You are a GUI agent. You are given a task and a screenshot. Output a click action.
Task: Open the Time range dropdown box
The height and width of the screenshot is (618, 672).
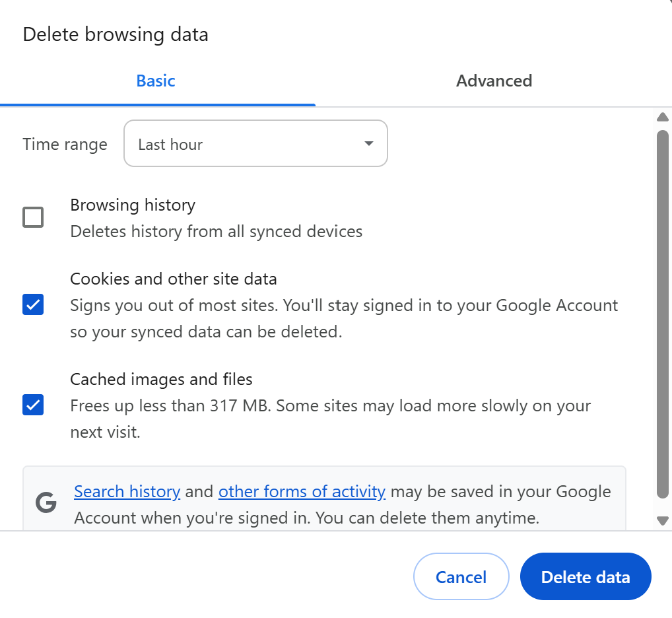click(x=255, y=144)
